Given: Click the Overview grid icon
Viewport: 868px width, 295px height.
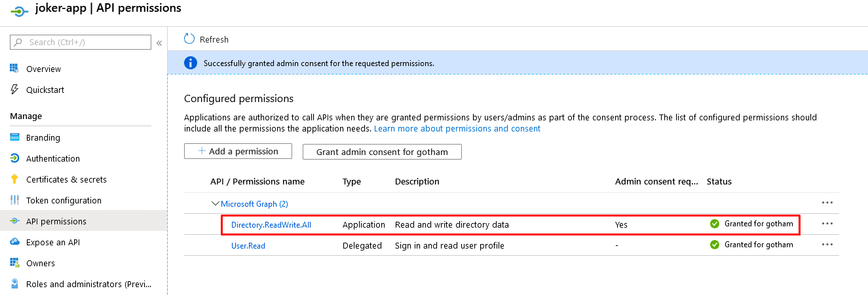Looking at the screenshot, I should click(x=14, y=69).
